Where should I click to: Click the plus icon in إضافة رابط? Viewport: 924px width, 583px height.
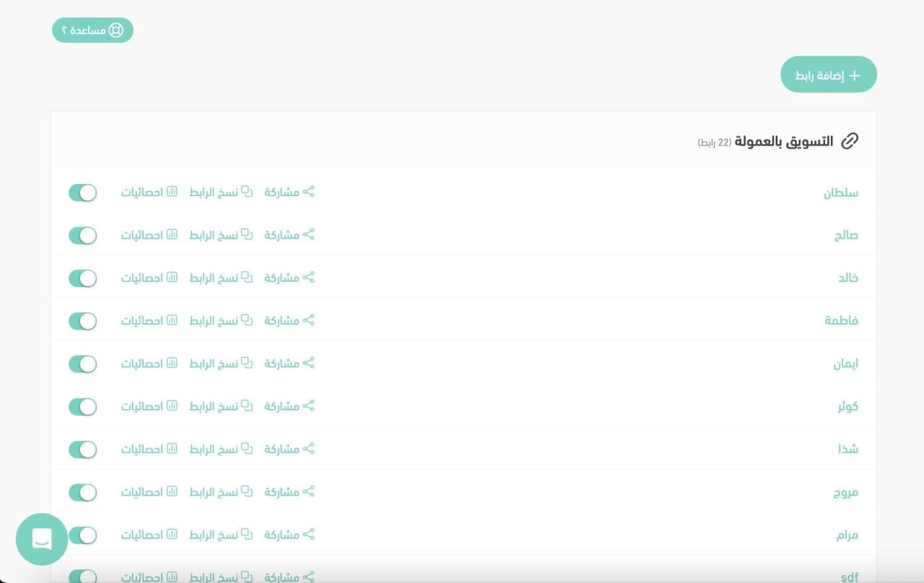(x=854, y=75)
